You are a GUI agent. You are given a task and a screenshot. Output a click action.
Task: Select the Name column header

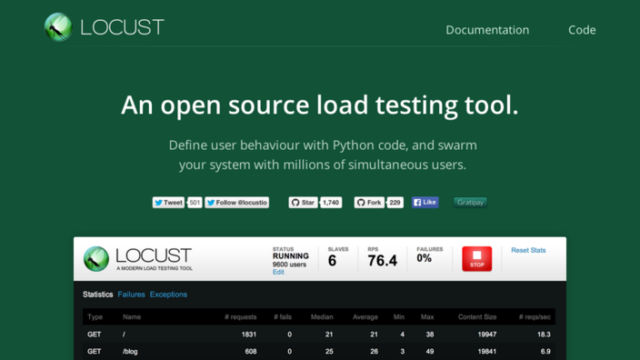coord(131,317)
